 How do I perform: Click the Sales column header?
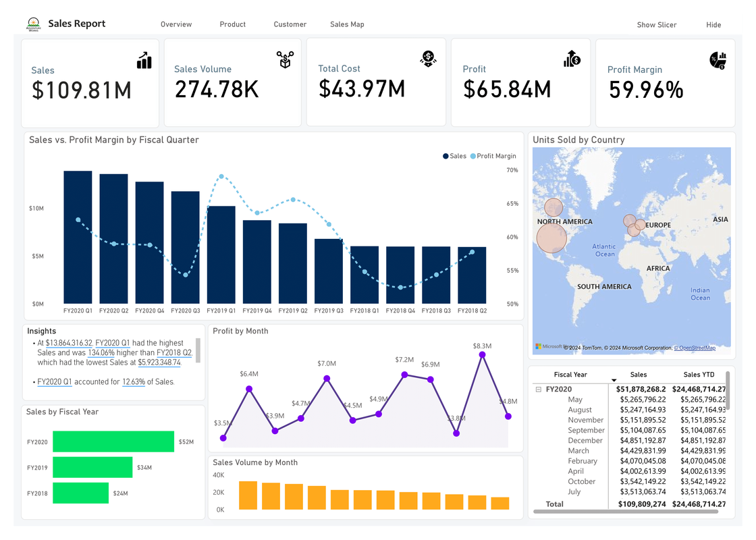639,375
